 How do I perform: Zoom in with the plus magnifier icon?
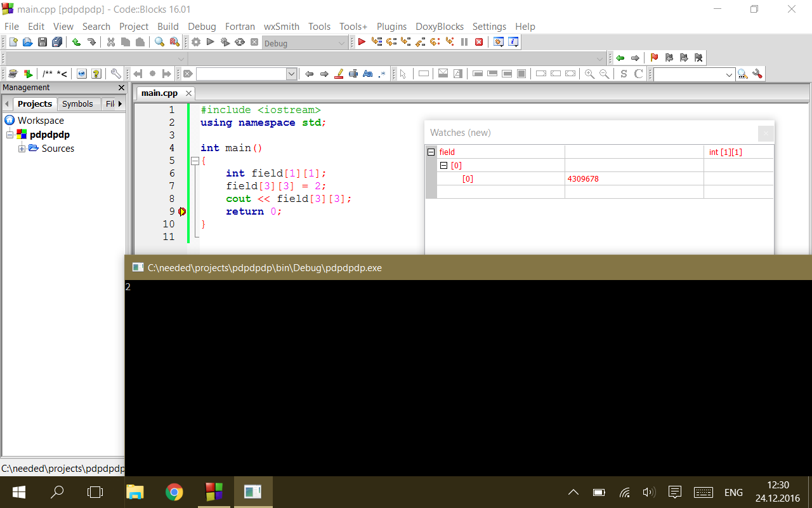click(589, 74)
